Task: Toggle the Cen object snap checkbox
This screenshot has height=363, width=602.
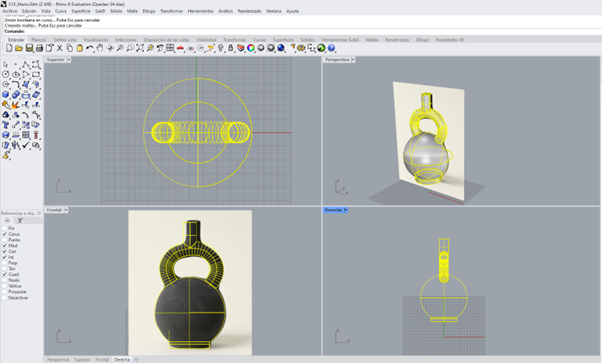Action: (x=5, y=251)
